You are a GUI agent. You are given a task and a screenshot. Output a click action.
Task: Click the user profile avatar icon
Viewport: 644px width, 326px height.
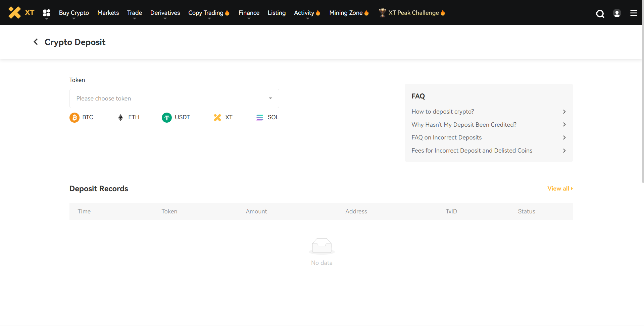click(617, 13)
